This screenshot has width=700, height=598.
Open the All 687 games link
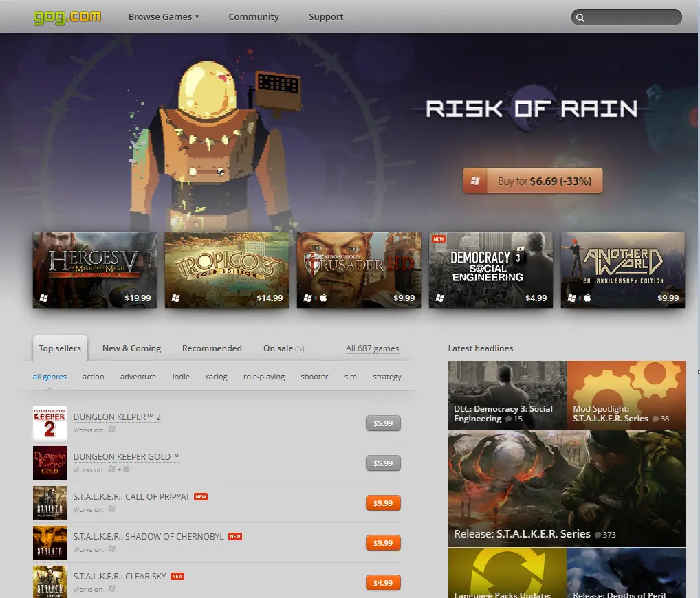[x=372, y=348]
